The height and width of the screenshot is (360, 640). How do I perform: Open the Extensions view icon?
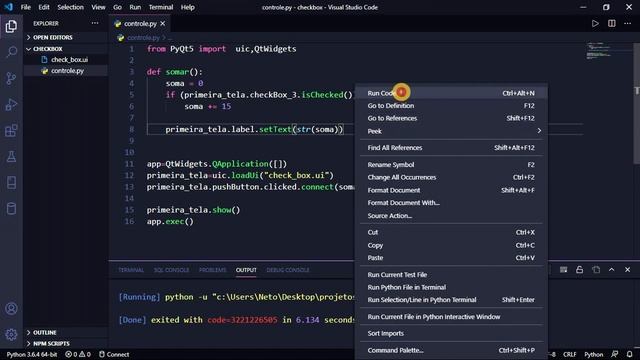pos(11,131)
